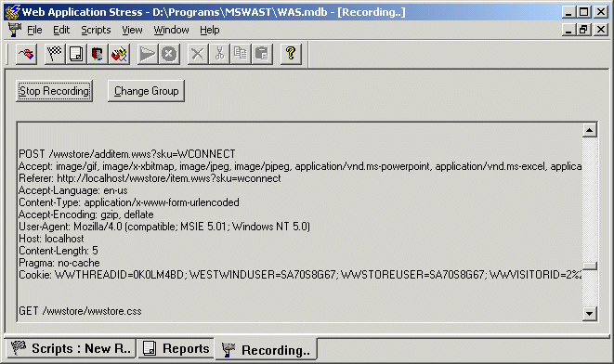Click the scroll up arrow of log pane

tap(590, 130)
